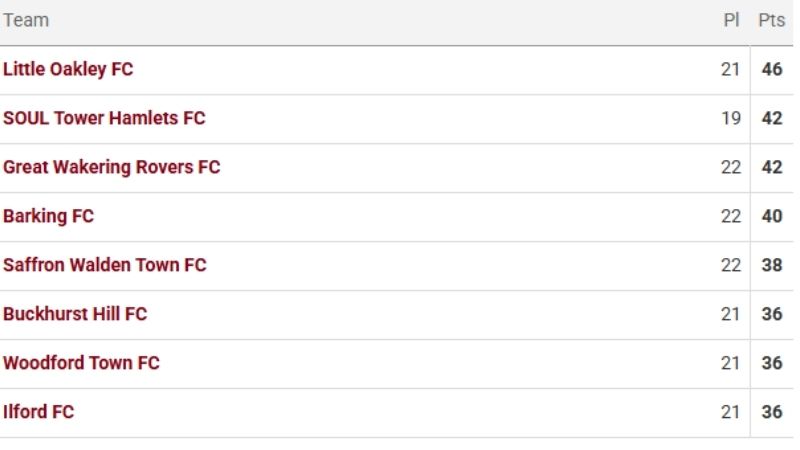Select the played count for Buckhurst Hill FC

731,314
